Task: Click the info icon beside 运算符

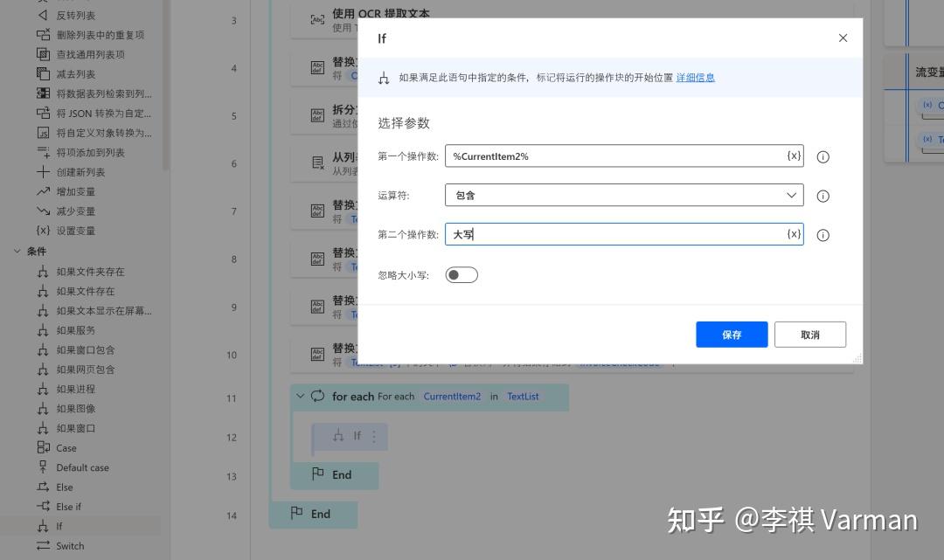Action: [823, 196]
